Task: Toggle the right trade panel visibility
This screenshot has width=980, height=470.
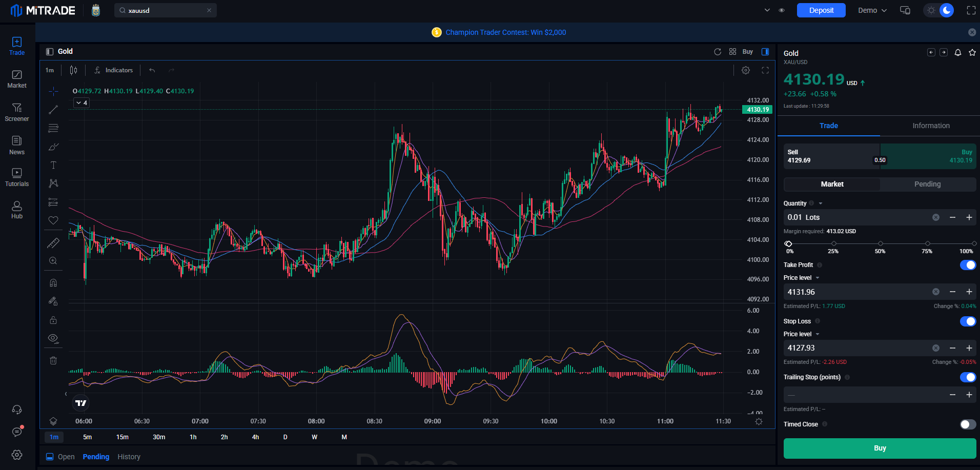Action: (765, 52)
